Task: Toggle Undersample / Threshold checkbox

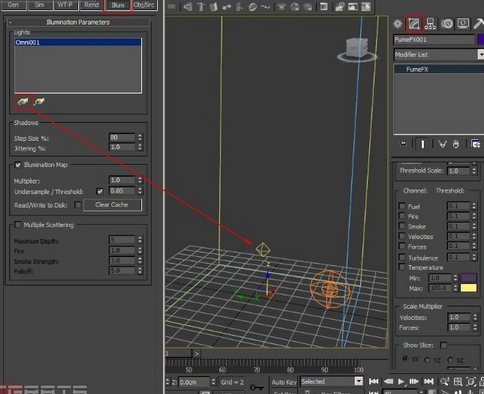Action: click(x=100, y=191)
